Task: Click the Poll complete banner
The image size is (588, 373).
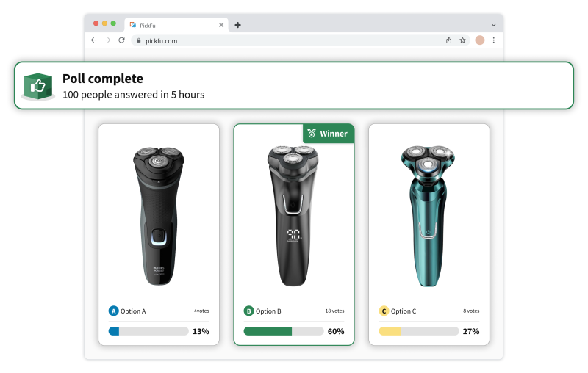Action: click(x=294, y=86)
